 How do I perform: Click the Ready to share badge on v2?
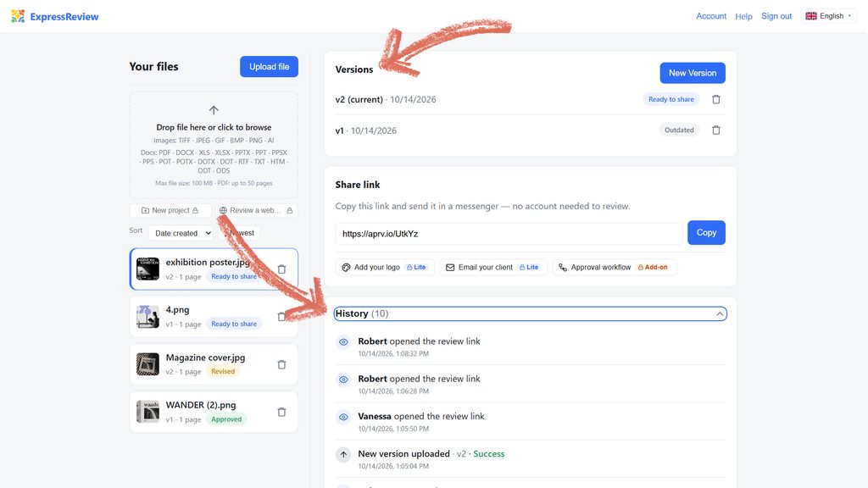(x=671, y=100)
